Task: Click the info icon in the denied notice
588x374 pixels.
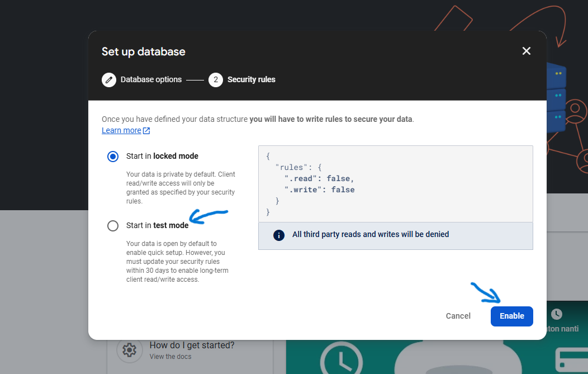Action: tap(279, 235)
